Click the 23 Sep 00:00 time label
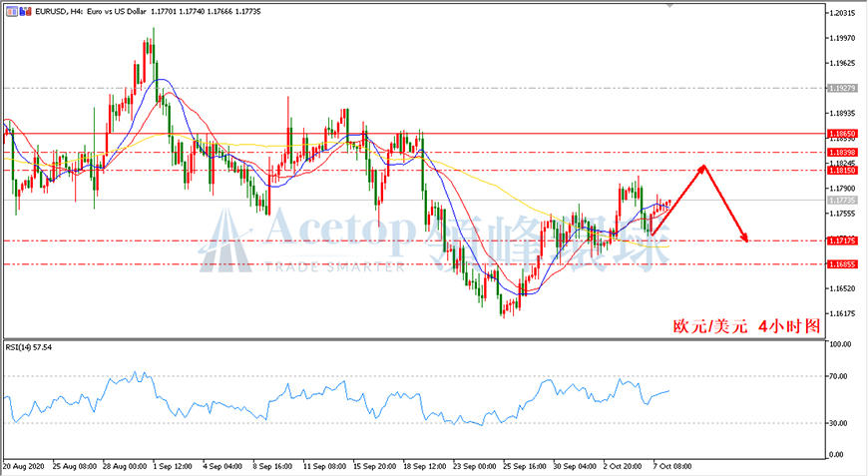Viewport: 868px width, 476px height. [x=475, y=467]
